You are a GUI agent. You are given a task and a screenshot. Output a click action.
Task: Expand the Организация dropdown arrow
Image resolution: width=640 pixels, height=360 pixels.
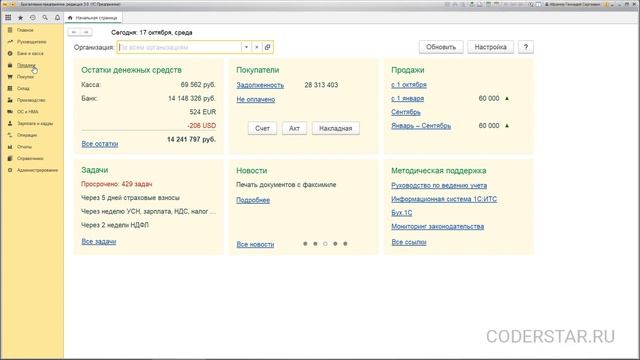coord(246,47)
